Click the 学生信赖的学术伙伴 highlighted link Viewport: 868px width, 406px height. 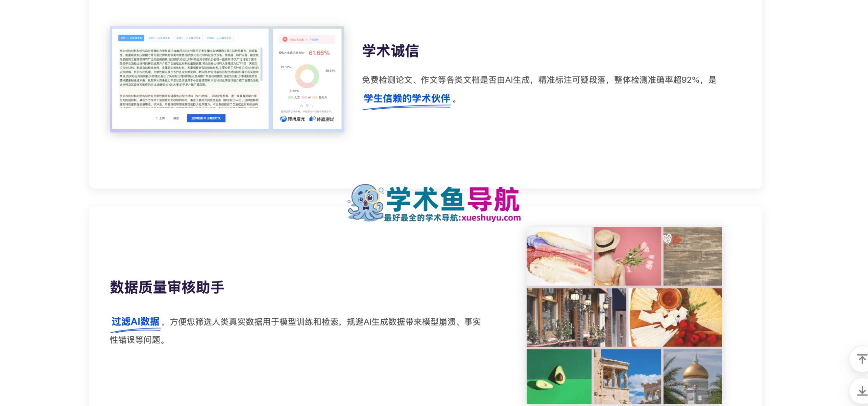pos(407,98)
